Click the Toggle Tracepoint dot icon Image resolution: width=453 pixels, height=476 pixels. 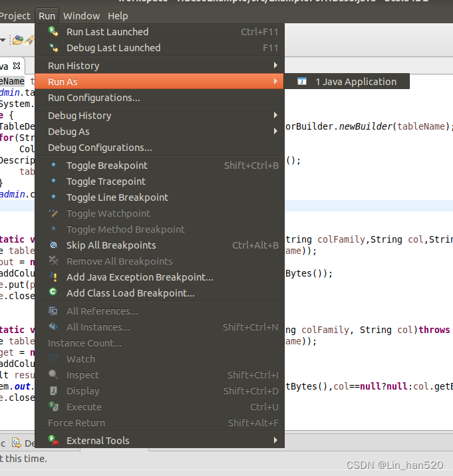click(x=54, y=181)
